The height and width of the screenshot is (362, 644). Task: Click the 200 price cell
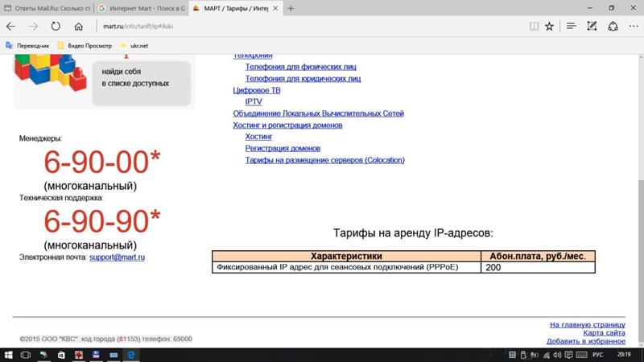coord(538,267)
